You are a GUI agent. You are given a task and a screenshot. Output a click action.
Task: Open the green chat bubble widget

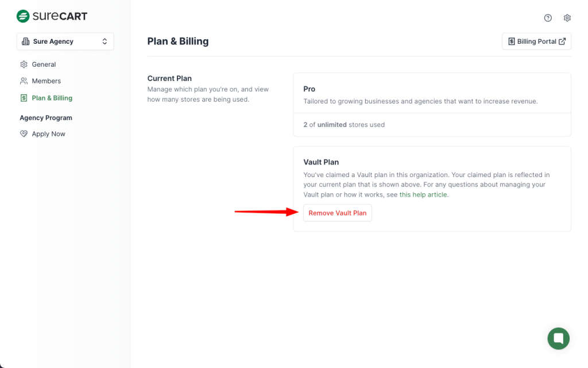pos(558,338)
